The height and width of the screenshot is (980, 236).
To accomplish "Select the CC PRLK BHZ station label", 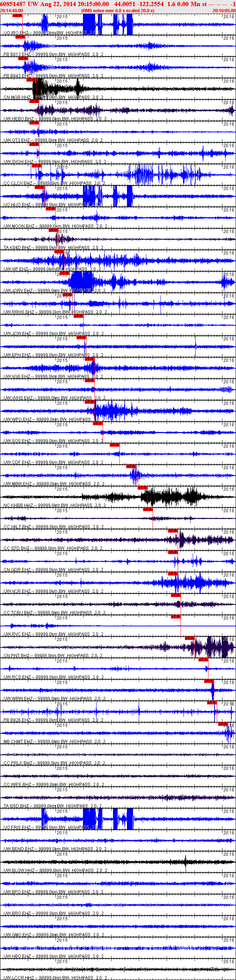I will pyautogui.click(x=54, y=764).
